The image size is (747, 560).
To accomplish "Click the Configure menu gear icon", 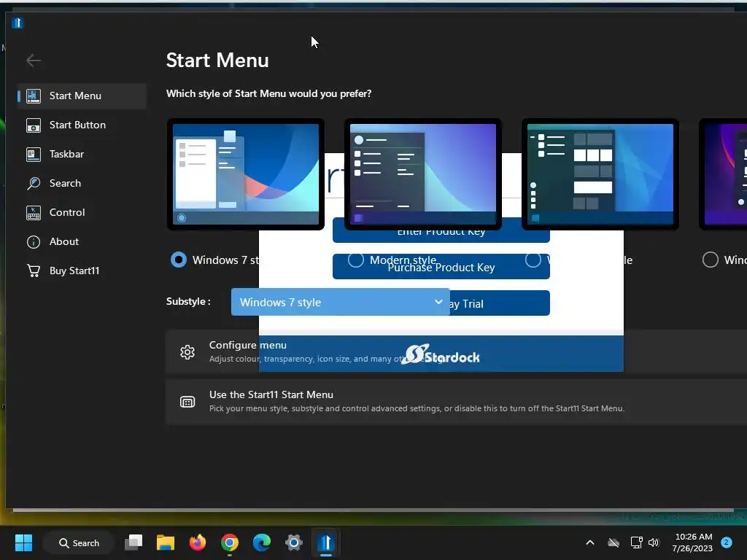I will pyautogui.click(x=187, y=352).
